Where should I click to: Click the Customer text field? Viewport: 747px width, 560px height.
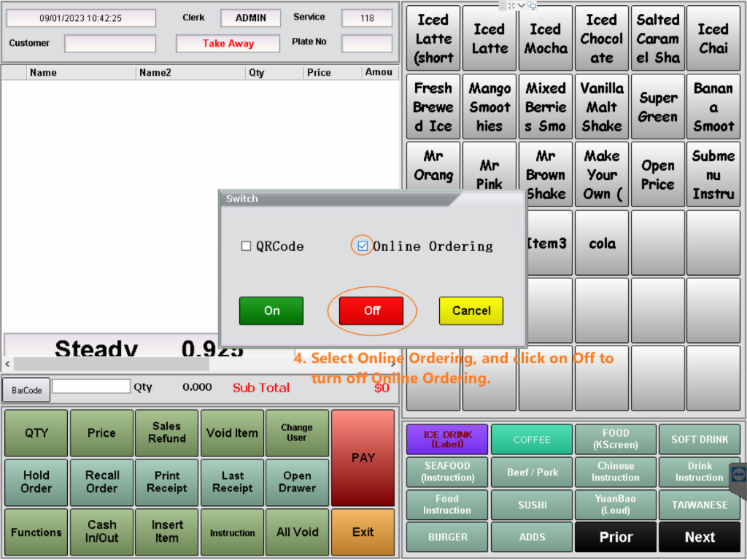click(109, 44)
